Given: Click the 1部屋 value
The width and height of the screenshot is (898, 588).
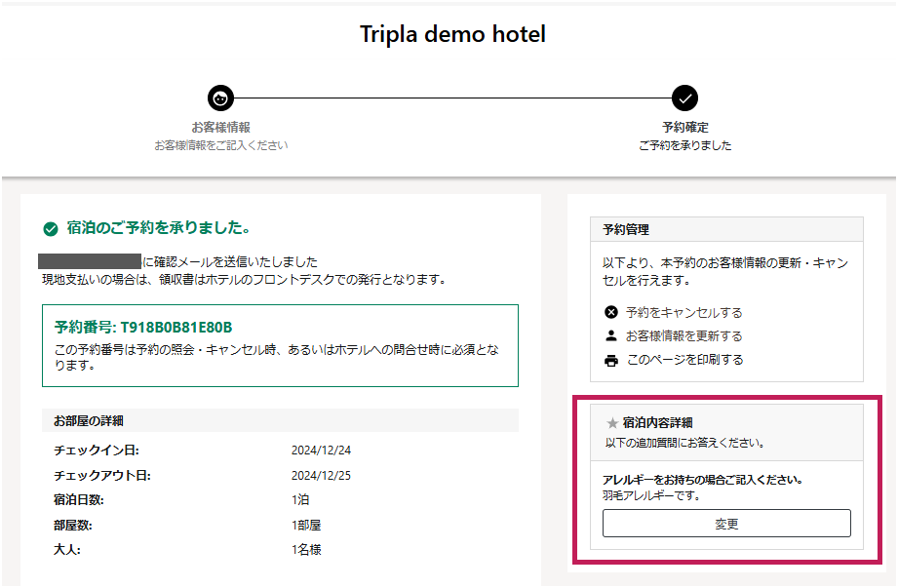Looking at the screenshot, I should (x=306, y=525).
